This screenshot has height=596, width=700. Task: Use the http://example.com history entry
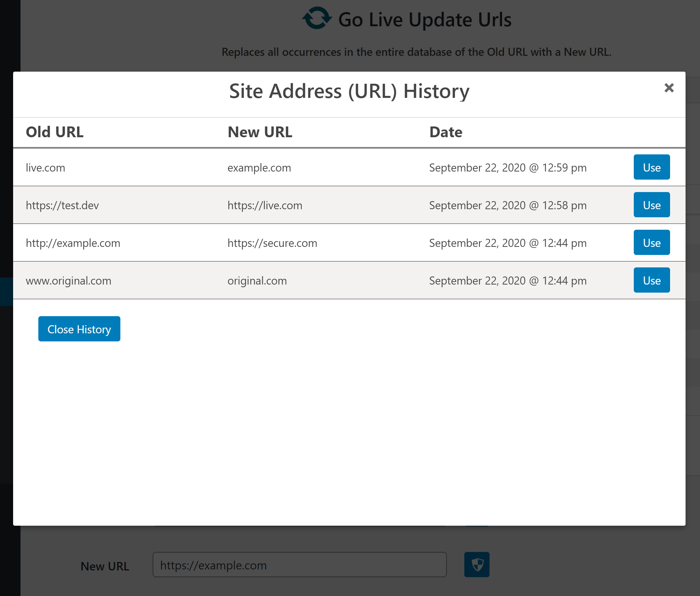(x=651, y=242)
